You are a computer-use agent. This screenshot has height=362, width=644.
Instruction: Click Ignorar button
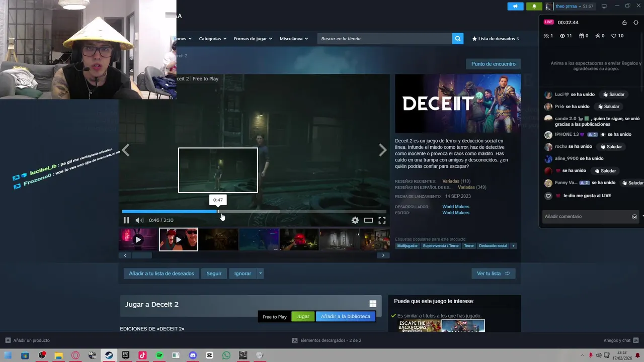243,274
